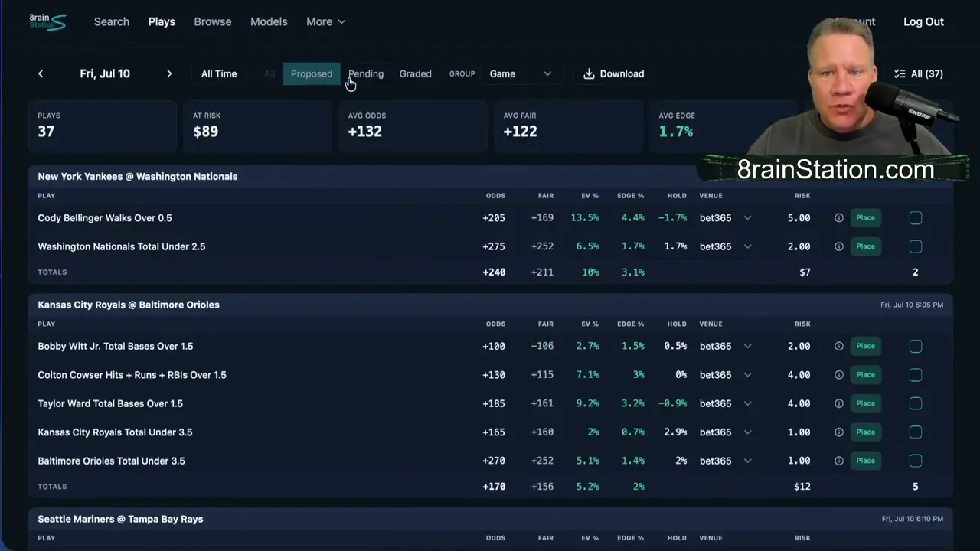Expand venue dropdown for Colton Cowser row

pyautogui.click(x=747, y=375)
